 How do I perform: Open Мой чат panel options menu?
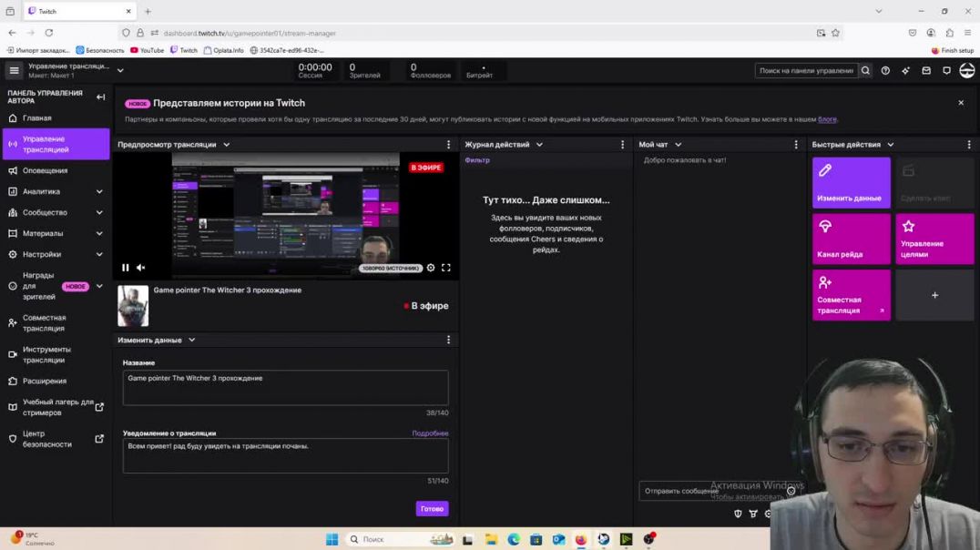[x=796, y=145]
